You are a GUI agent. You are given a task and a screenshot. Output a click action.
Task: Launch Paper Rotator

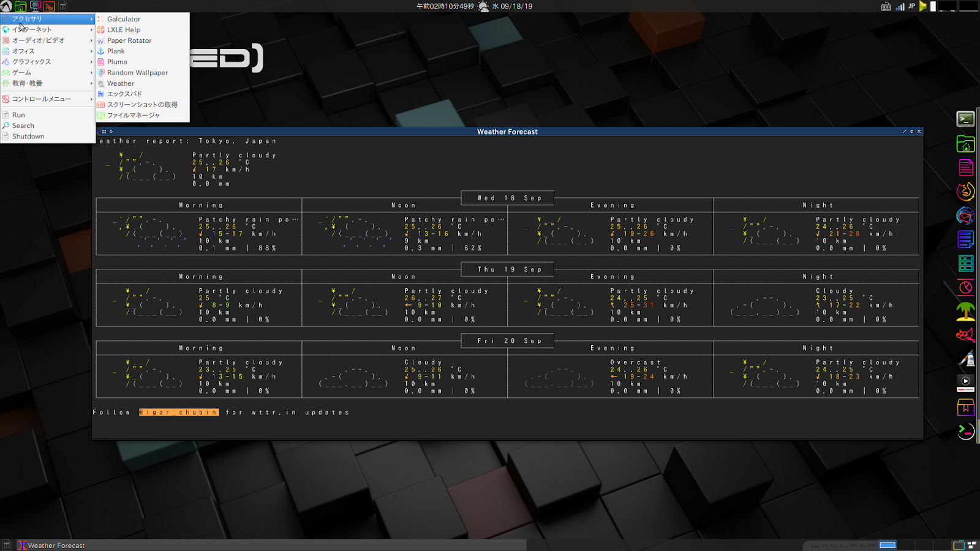[x=143, y=40]
